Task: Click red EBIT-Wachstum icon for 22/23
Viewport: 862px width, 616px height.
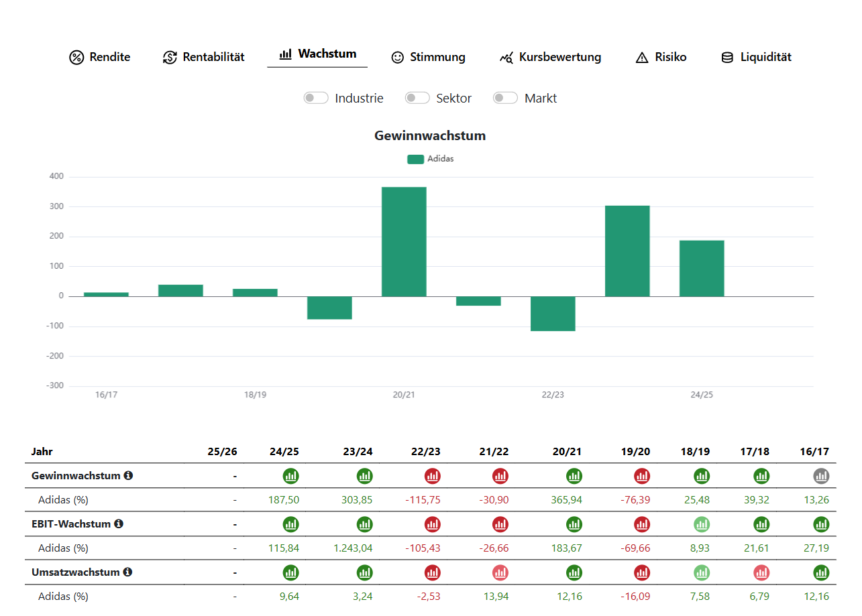Action: [433, 524]
